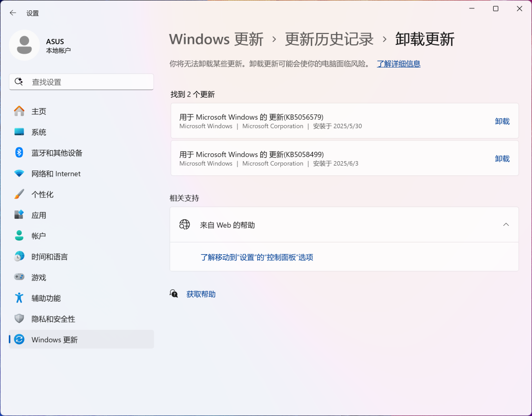This screenshot has width=532, height=416.
Task: Select 网络和 Internet
Action: click(81, 173)
